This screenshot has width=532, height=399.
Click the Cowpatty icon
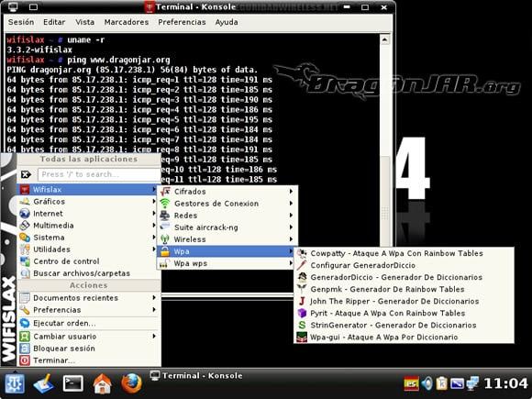click(x=302, y=253)
